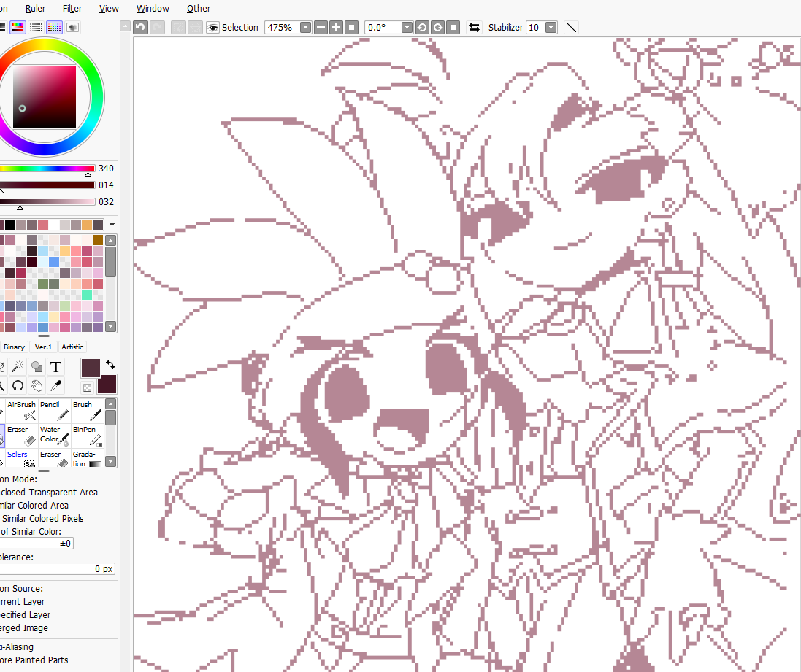Select the Pencil tool
The width and height of the screenshot is (801, 672).
pyautogui.click(x=54, y=411)
